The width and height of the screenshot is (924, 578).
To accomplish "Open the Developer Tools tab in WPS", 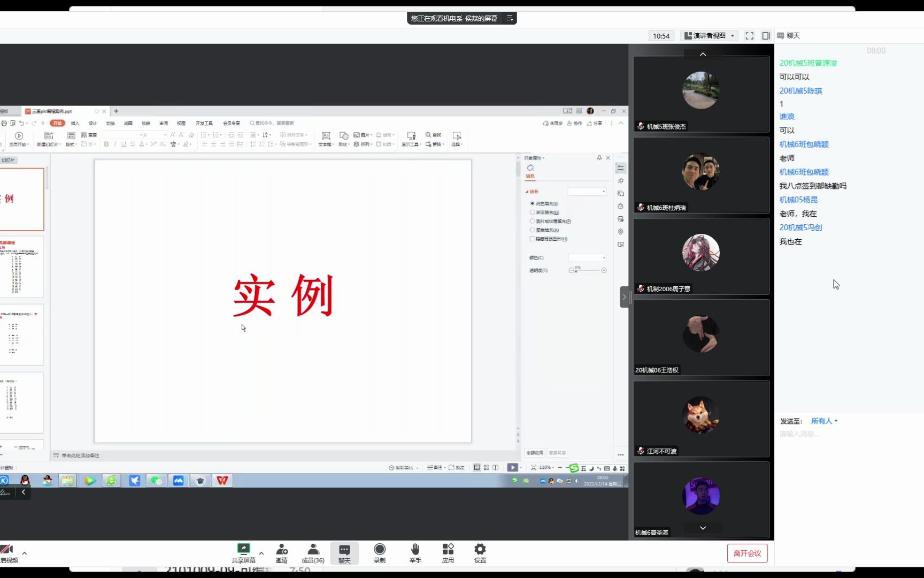I will click(204, 123).
